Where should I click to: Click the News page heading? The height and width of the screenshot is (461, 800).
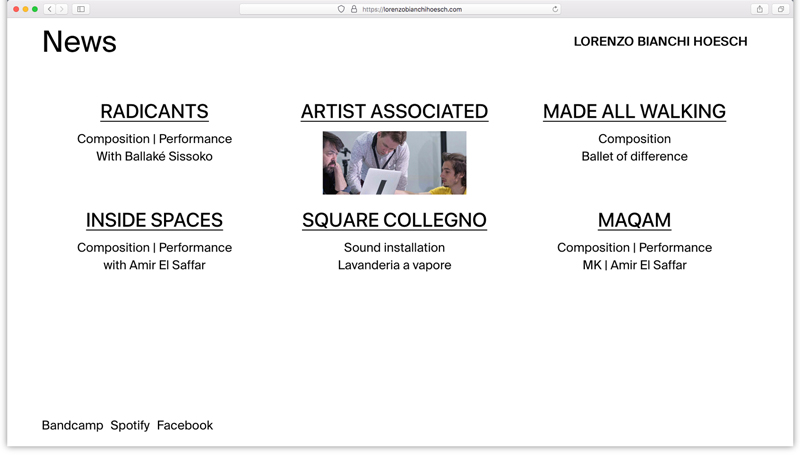79,41
